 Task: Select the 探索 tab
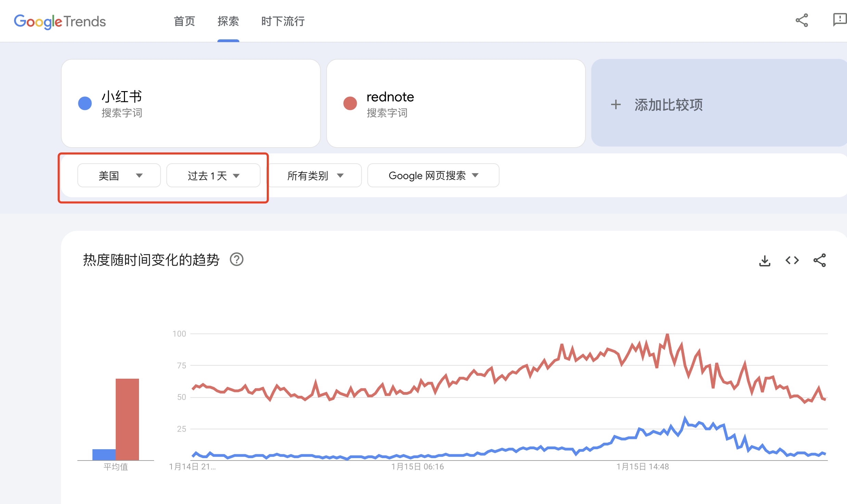228,21
